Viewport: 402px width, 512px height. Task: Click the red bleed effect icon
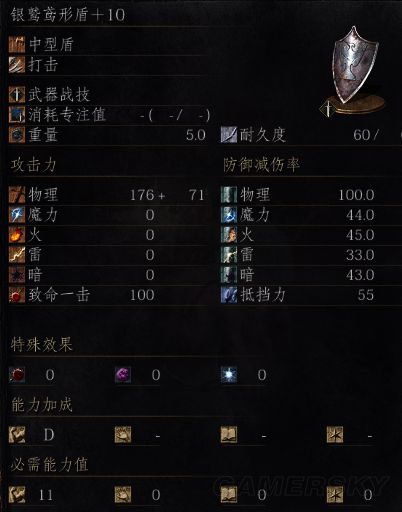pos(17,375)
